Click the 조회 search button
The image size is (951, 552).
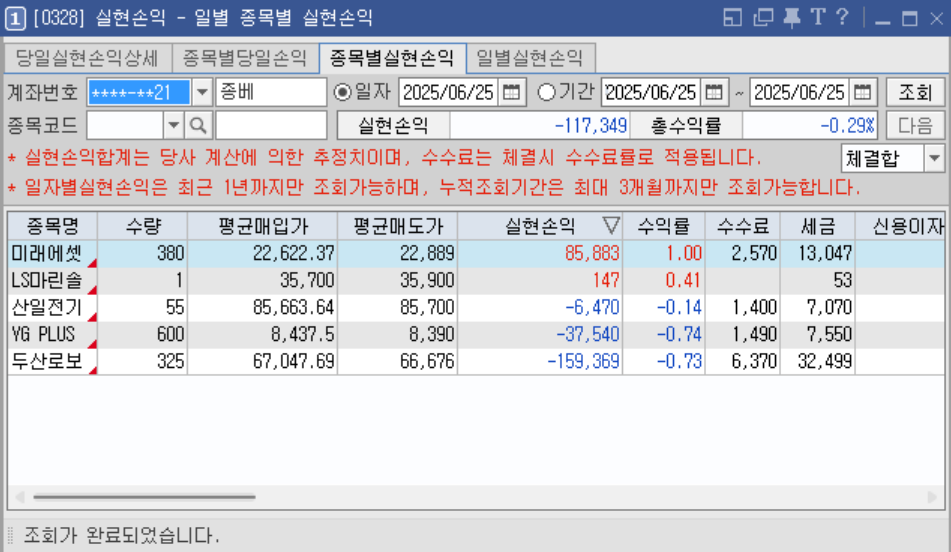click(915, 93)
